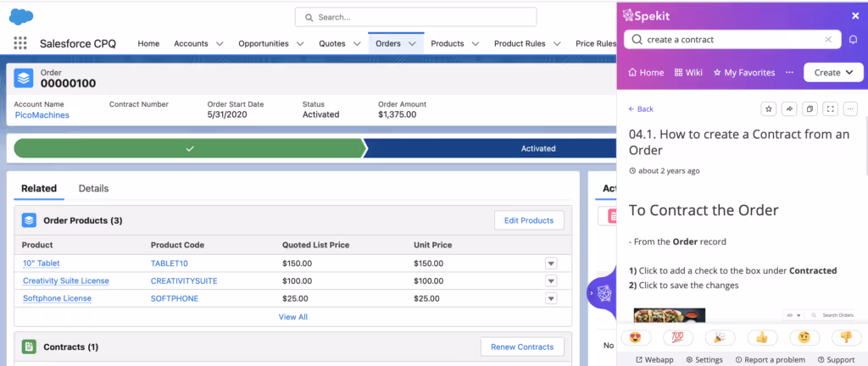
Task: Click the Salesforce cloud logo
Action: click(x=21, y=17)
